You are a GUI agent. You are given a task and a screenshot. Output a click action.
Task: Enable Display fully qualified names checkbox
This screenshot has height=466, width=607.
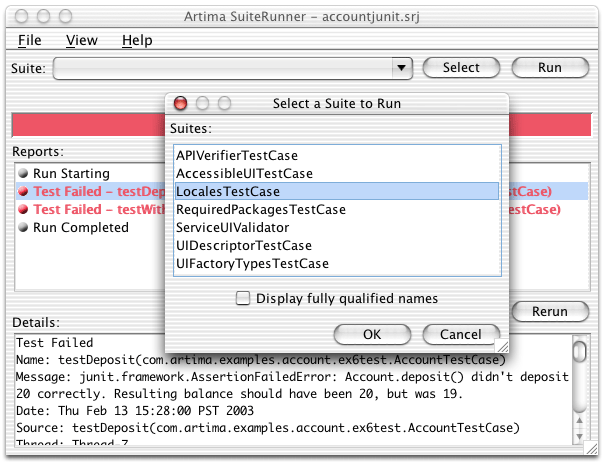point(243,298)
